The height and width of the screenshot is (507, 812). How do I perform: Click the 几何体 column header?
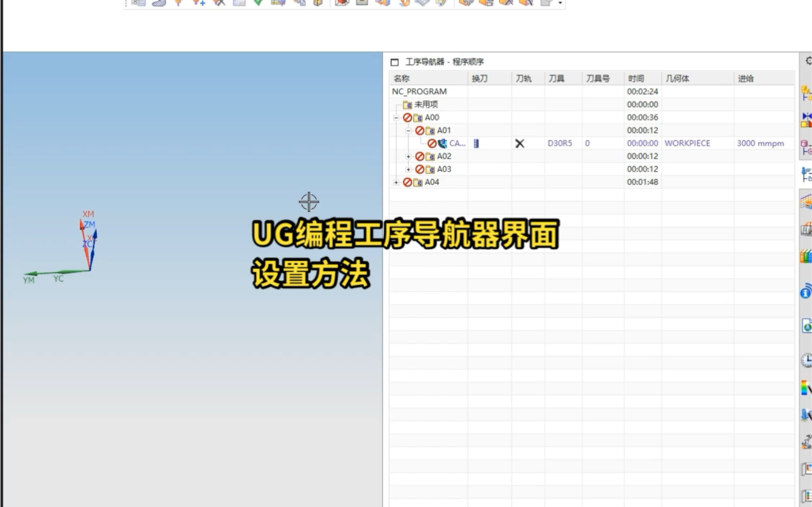tap(697, 79)
